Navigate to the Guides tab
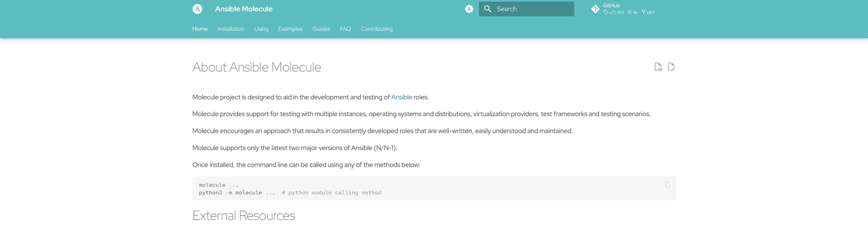The image size is (868, 231). [x=321, y=29]
